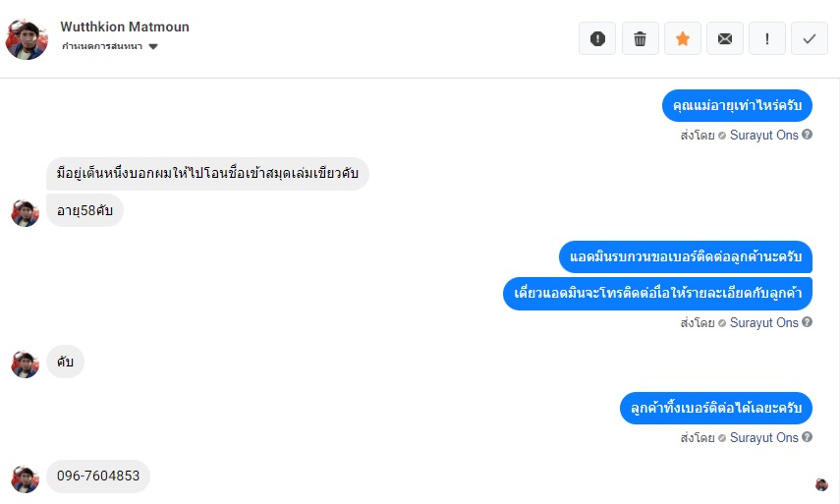
Task: Click the orange star follow-up icon
Action: click(682, 38)
